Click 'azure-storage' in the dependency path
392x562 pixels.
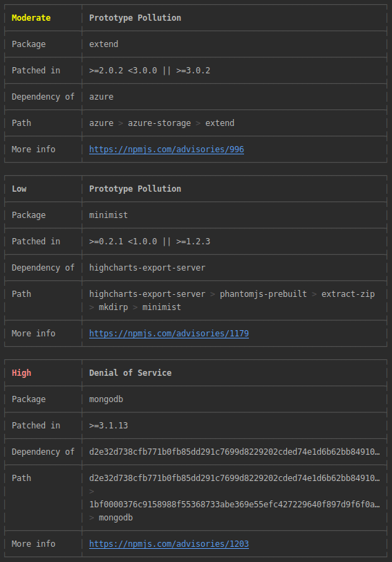159,123
